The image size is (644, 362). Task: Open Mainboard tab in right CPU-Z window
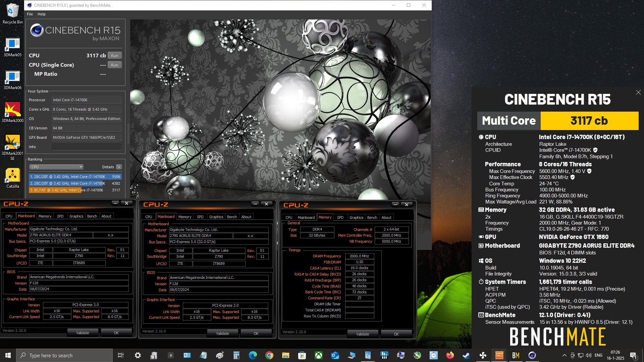click(306, 218)
